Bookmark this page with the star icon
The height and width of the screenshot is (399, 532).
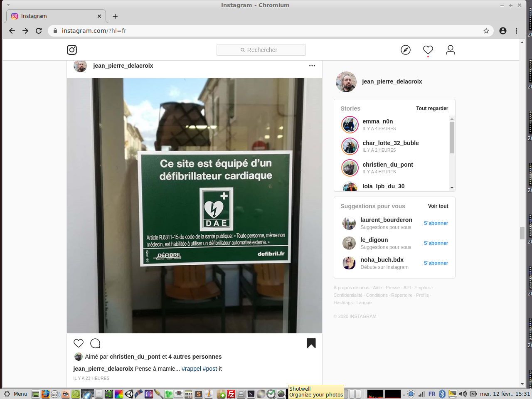(x=486, y=31)
